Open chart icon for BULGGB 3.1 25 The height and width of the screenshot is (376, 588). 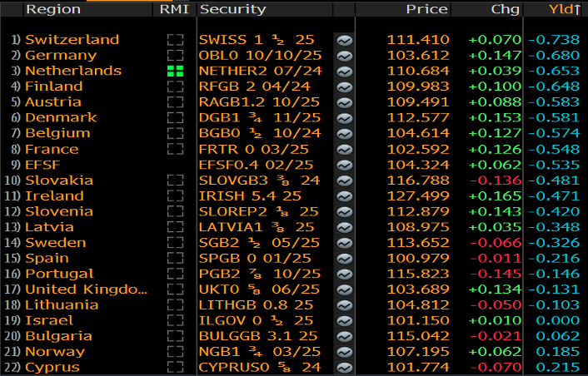(x=344, y=336)
